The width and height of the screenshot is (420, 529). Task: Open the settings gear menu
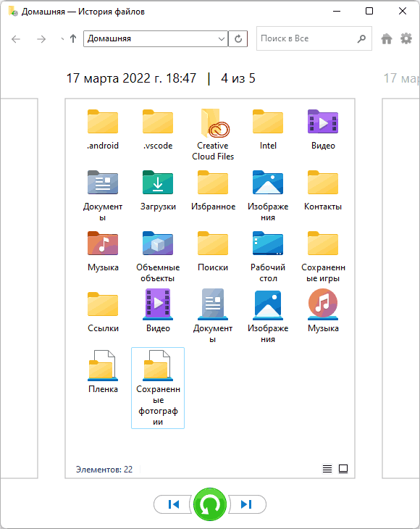pos(406,38)
